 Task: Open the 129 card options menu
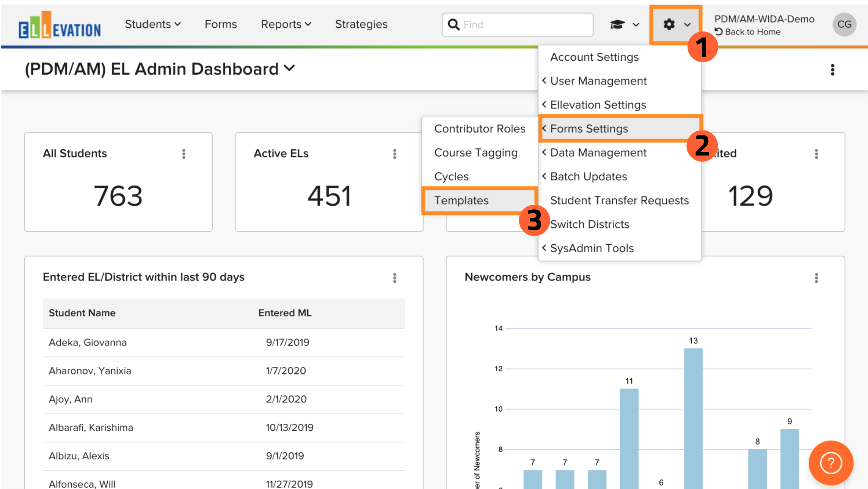(x=816, y=154)
